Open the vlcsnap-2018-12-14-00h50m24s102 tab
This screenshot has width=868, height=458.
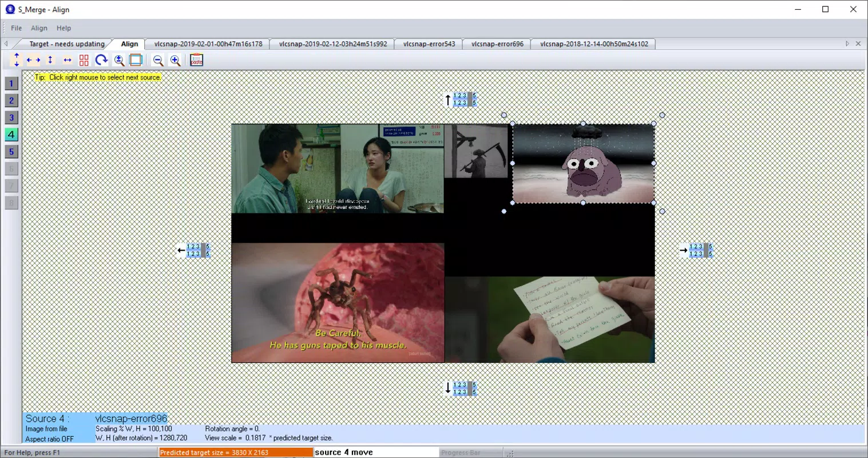[594, 44]
